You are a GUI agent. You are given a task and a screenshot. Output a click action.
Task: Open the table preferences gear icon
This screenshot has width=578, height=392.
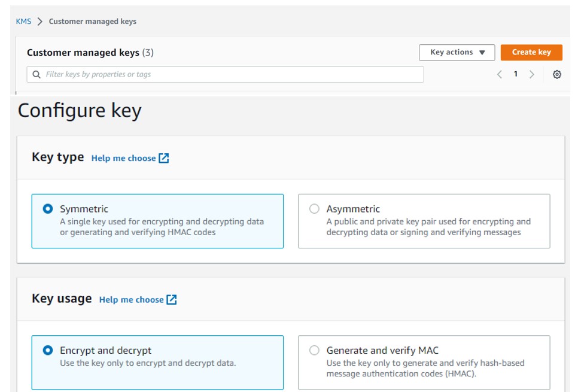[557, 74]
